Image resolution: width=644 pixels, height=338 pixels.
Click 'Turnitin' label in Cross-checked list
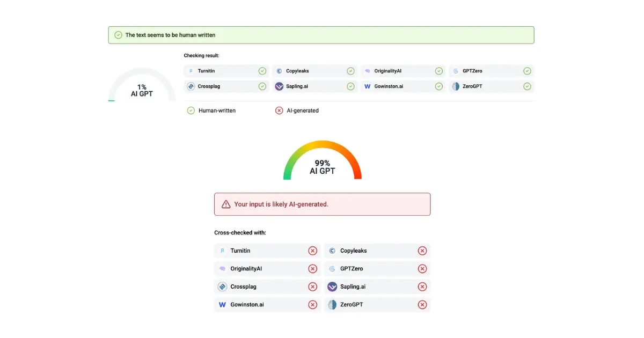240,251
